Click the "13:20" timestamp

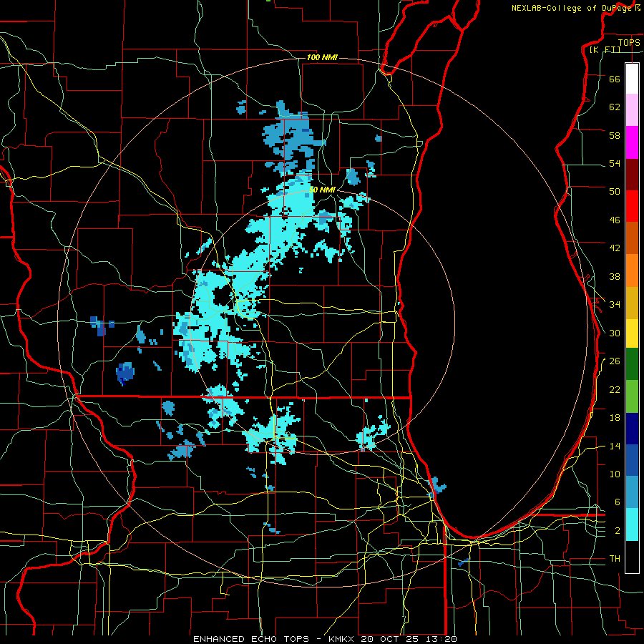click(x=441, y=639)
